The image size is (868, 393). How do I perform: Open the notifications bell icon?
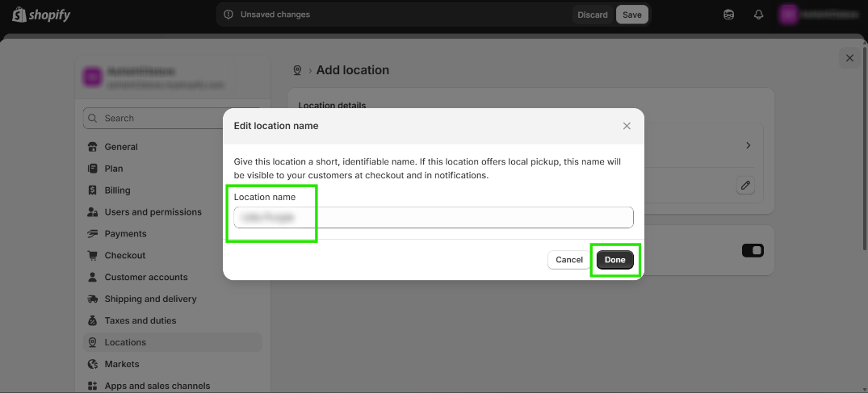click(x=758, y=15)
